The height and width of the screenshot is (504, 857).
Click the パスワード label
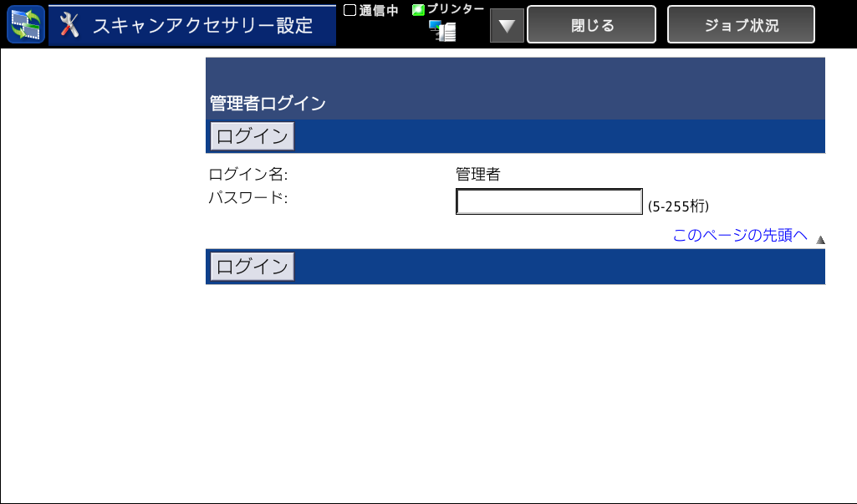247,198
